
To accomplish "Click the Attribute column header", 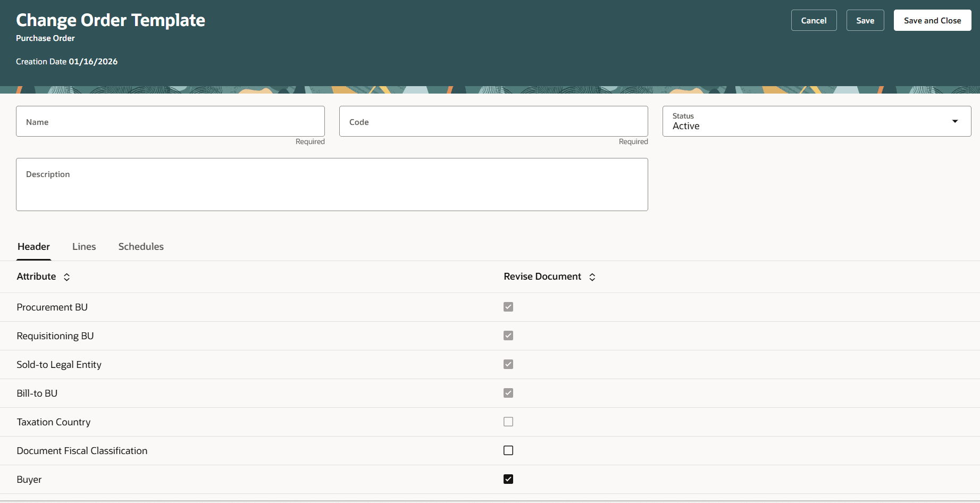I will (x=36, y=276).
